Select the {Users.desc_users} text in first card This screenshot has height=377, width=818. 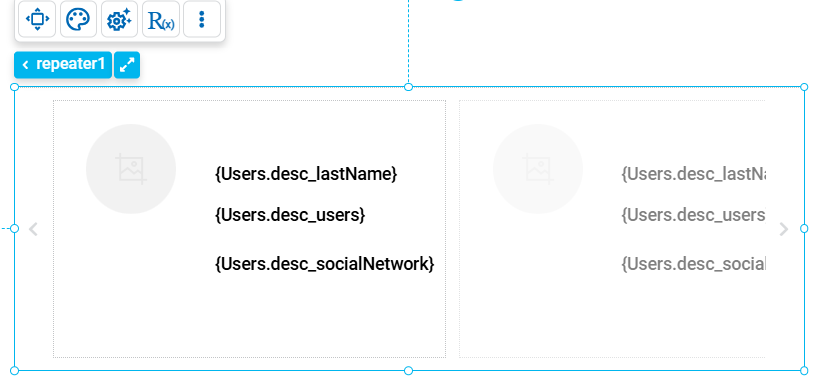click(x=290, y=214)
